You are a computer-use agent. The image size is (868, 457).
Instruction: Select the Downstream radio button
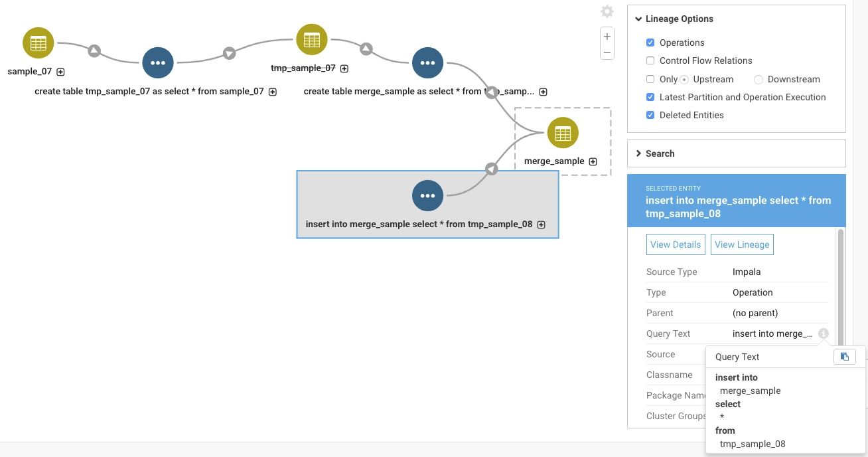point(759,79)
